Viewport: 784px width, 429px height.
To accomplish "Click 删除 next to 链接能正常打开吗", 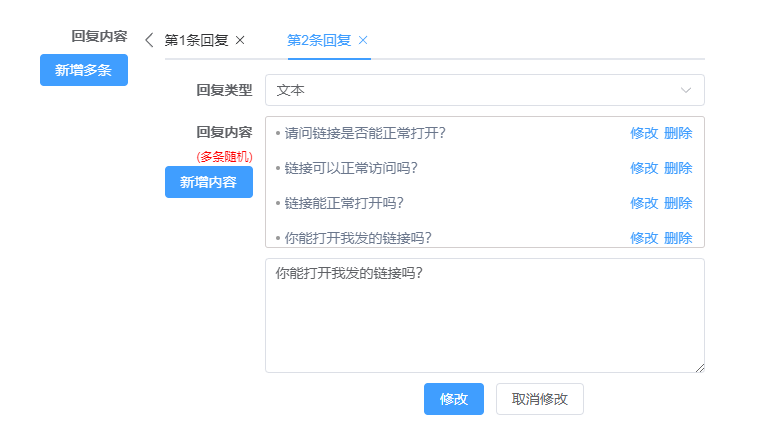I will click(x=678, y=203).
